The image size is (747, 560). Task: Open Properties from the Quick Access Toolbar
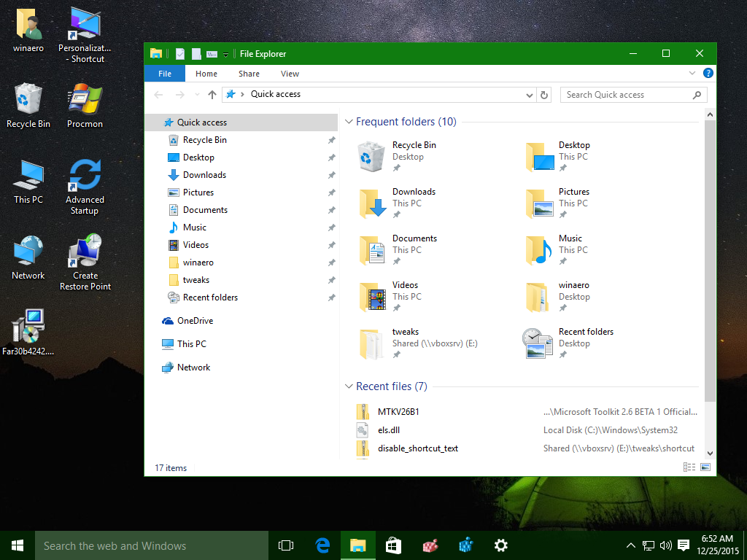[x=180, y=53]
